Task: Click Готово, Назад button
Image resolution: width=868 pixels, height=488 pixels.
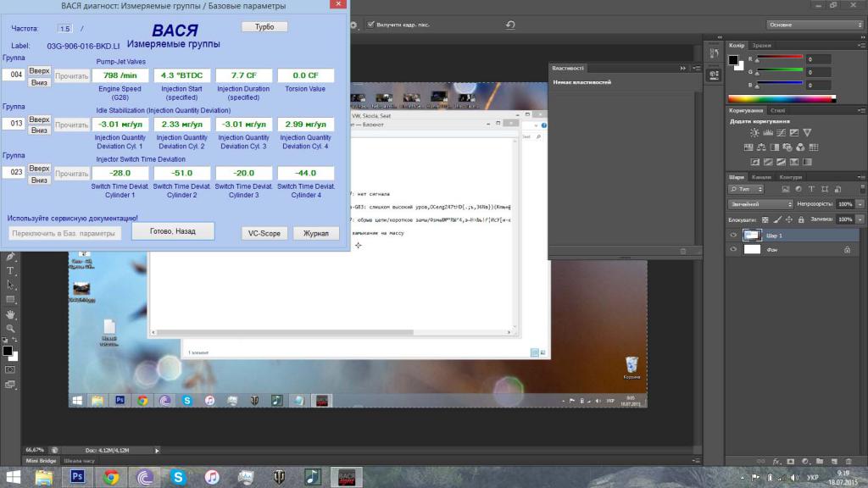Action: (173, 231)
